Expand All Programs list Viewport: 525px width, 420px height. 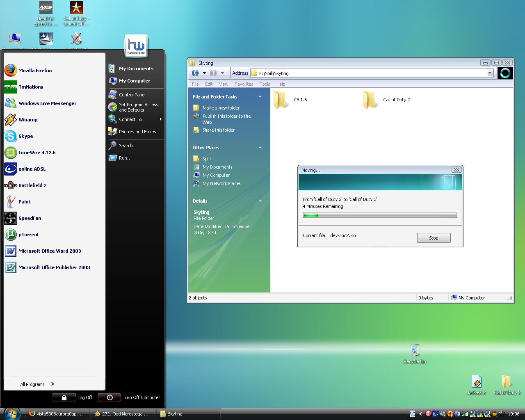[x=37, y=384]
